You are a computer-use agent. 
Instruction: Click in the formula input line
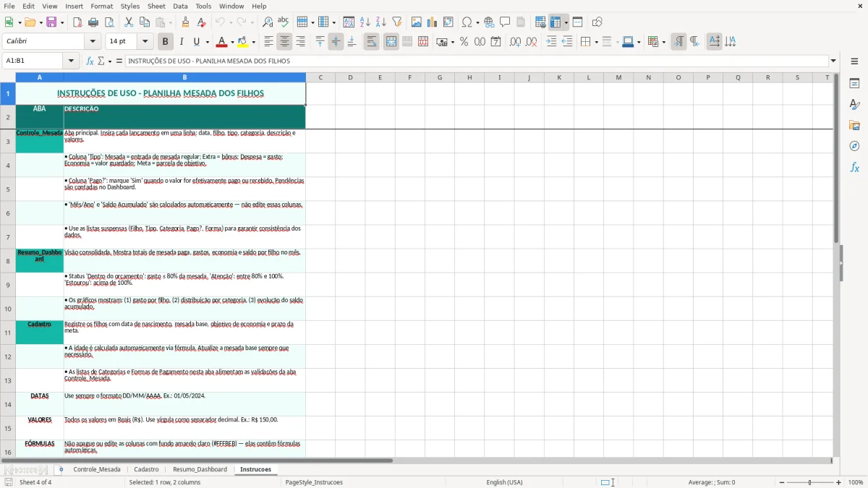coord(476,61)
